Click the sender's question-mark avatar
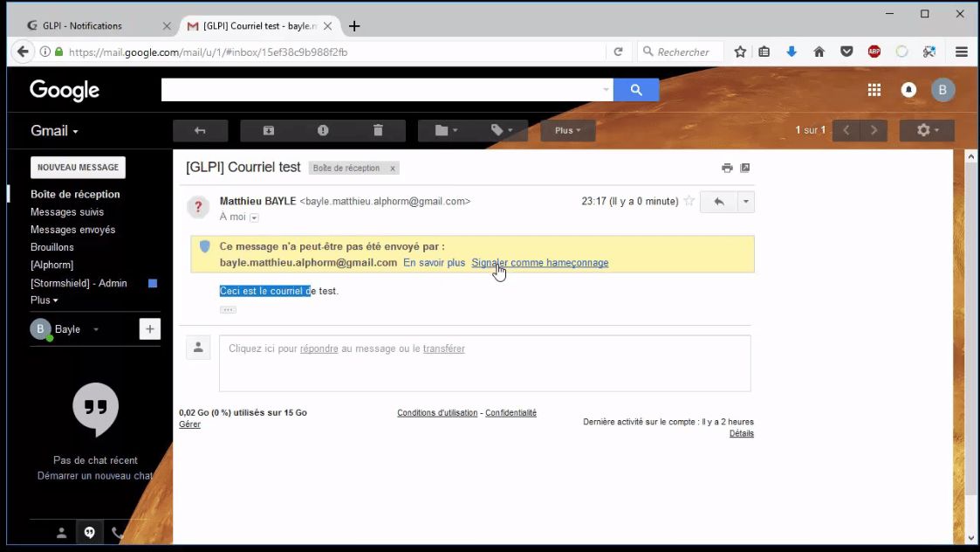This screenshot has width=980, height=552. click(x=198, y=206)
